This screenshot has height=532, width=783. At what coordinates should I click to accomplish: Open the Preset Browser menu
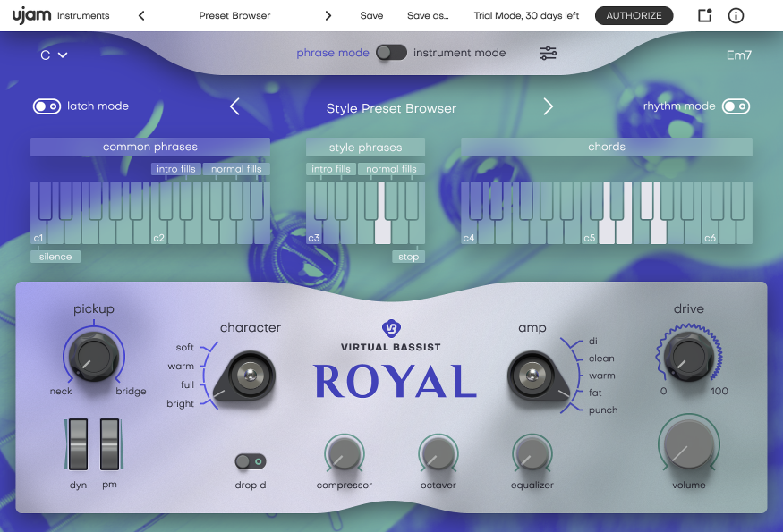(234, 16)
